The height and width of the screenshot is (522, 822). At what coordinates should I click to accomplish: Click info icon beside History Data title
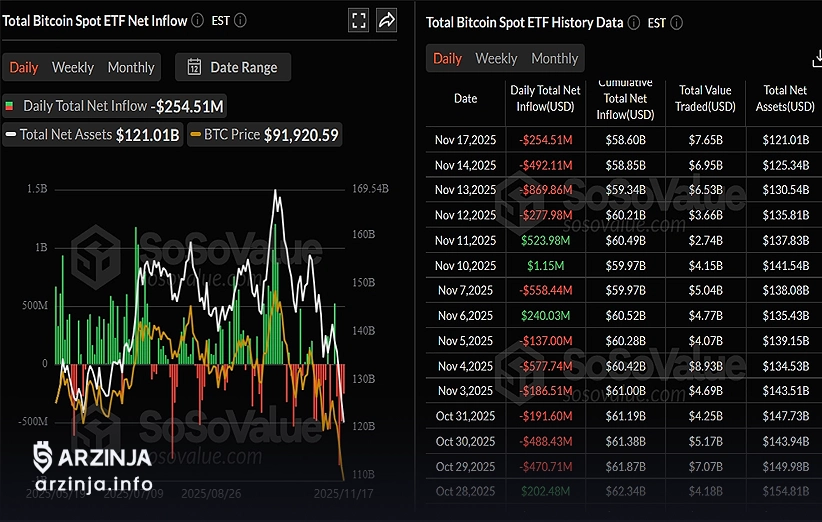[633, 22]
